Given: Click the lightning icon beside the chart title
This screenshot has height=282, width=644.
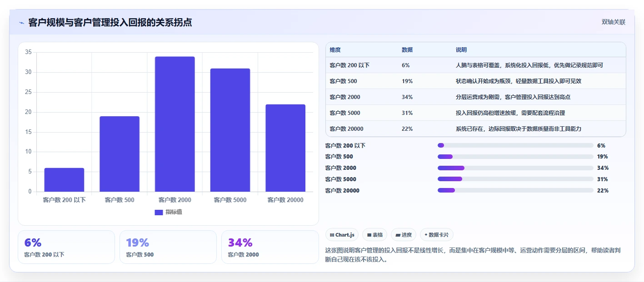Looking at the screenshot, I should click(x=21, y=23).
